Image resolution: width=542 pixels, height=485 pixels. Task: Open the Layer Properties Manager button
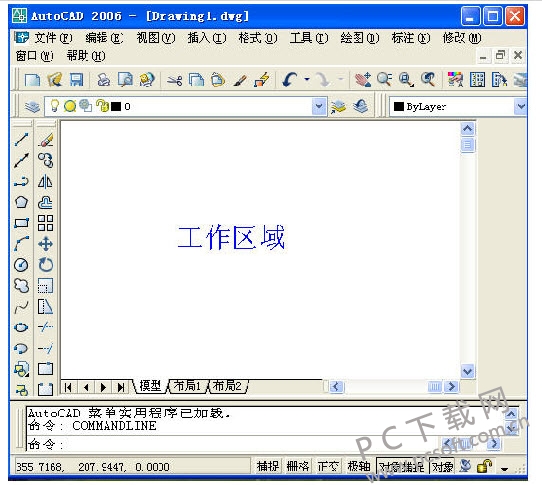pyautogui.click(x=32, y=106)
